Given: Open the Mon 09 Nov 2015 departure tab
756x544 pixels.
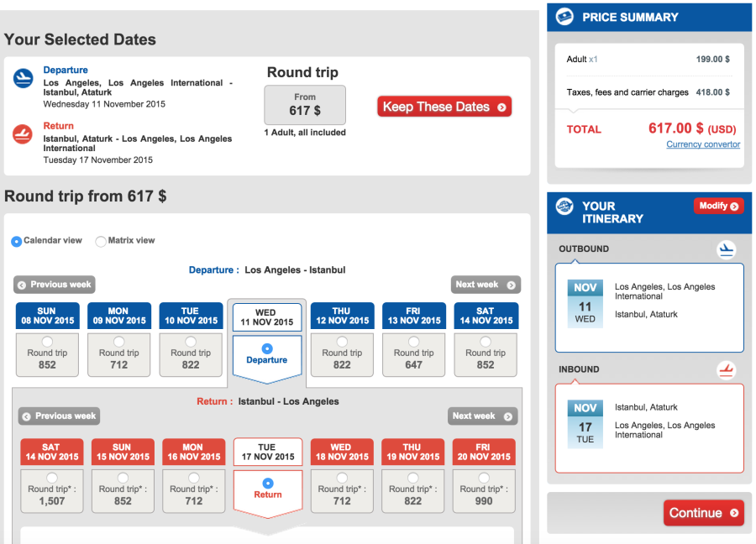Looking at the screenshot, I should (x=118, y=316).
